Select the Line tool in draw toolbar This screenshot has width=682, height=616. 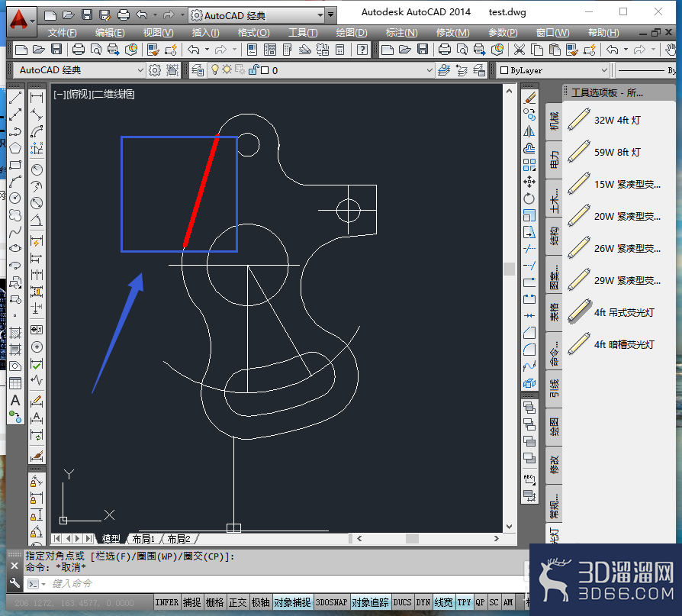click(15, 98)
